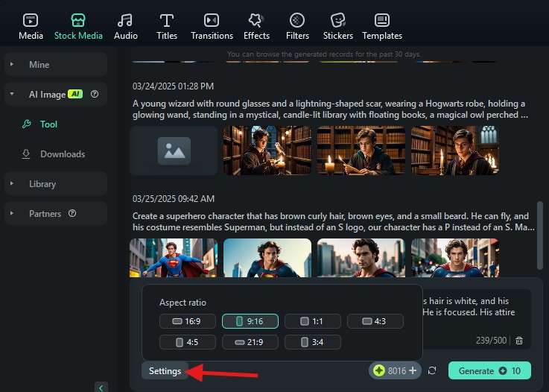Open the Stickers tab
This screenshot has height=392, width=549.
pyautogui.click(x=338, y=27)
